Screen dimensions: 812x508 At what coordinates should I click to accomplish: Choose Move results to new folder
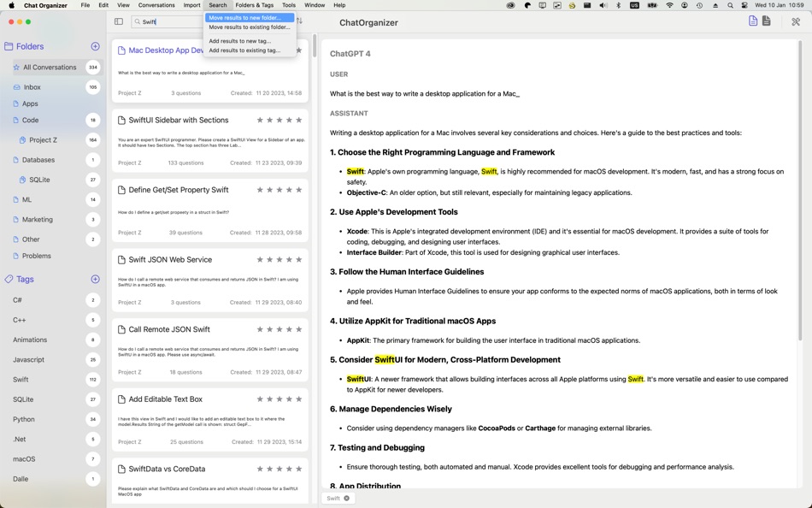[249, 17]
